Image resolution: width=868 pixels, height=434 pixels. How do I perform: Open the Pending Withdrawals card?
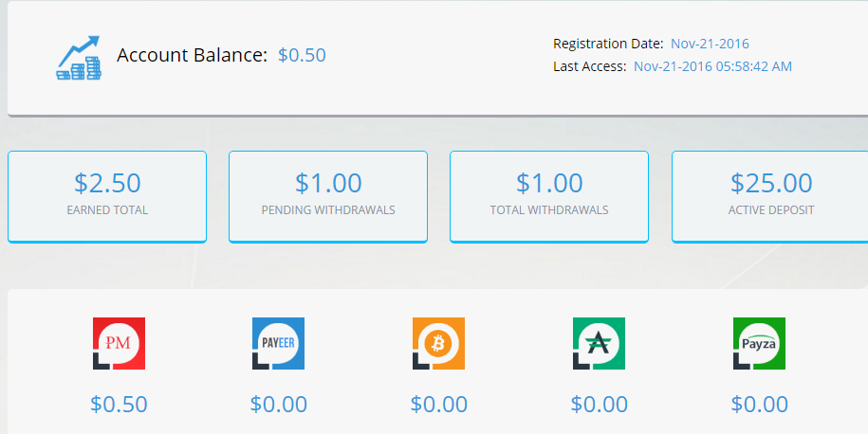pyautogui.click(x=328, y=195)
